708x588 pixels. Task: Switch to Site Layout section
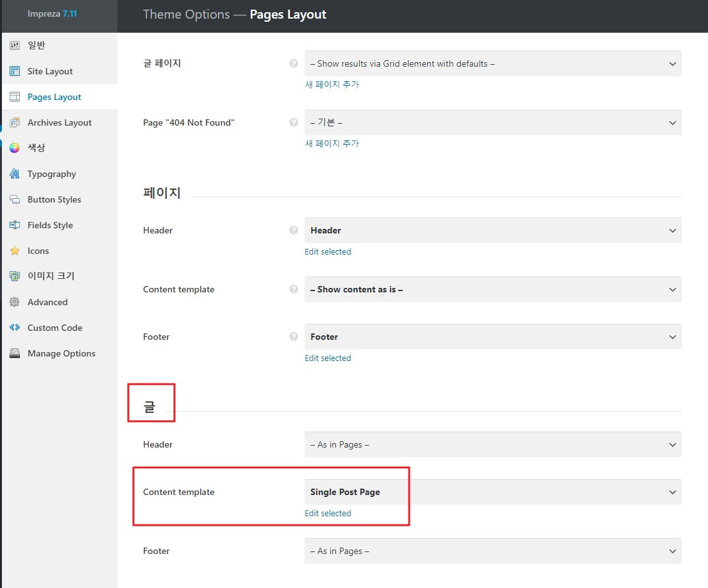(x=60, y=71)
